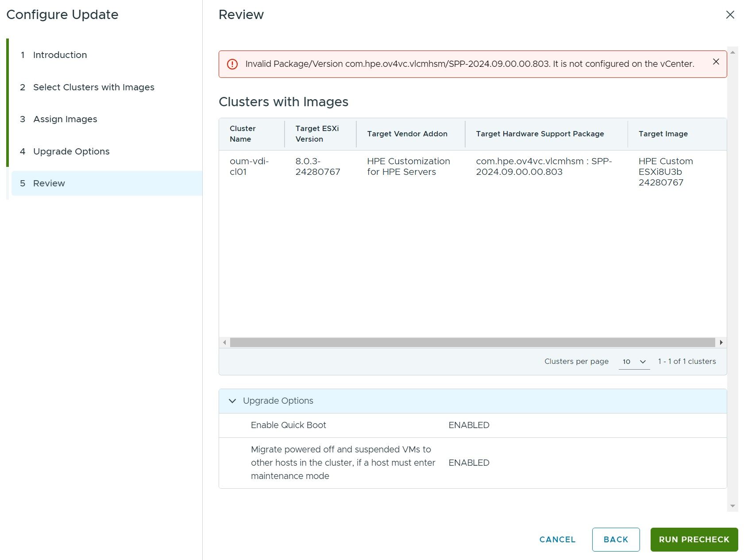Screen dimensions: 744x560
Task: Collapse the Upgrade Options section chevron
Action: coord(232,401)
